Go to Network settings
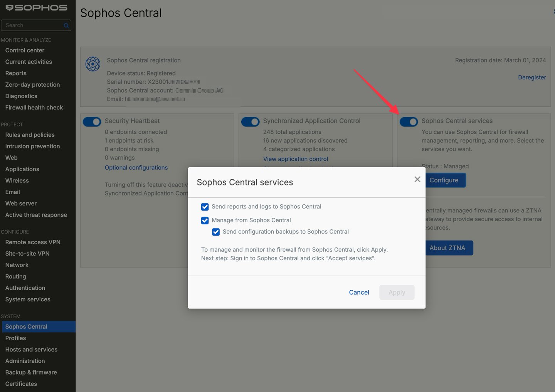Viewport: 555px width, 392px height. [x=17, y=265]
